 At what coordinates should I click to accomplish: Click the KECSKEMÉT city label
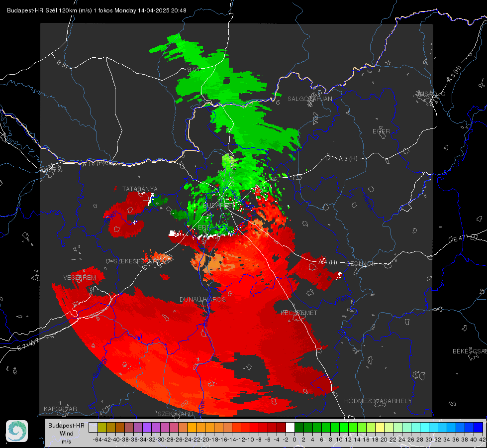[299, 313]
